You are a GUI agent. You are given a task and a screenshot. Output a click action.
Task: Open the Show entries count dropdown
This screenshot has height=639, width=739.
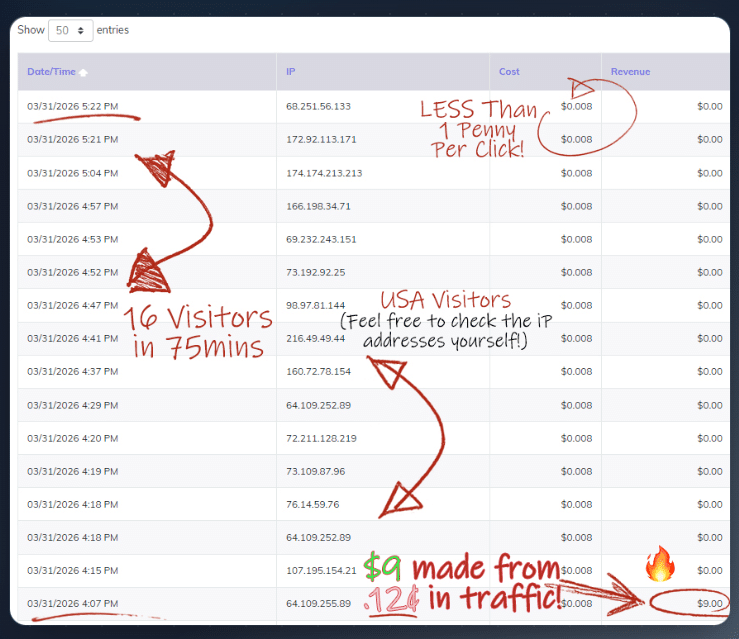(70, 30)
